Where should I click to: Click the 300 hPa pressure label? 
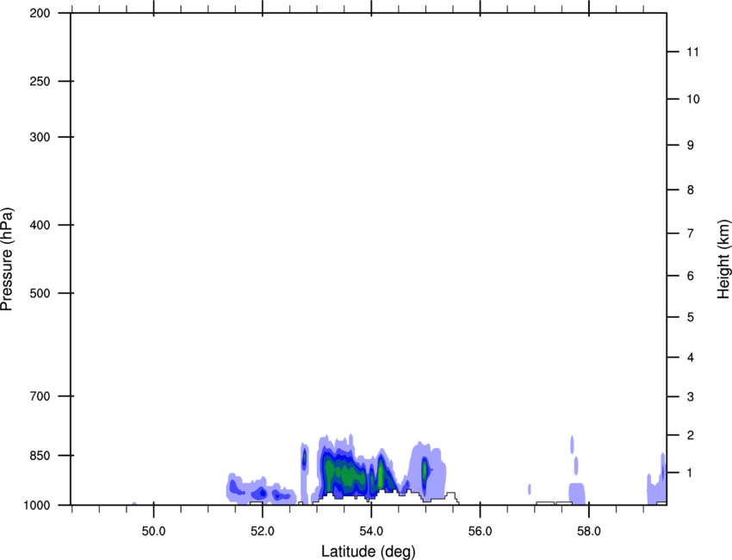(x=40, y=137)
